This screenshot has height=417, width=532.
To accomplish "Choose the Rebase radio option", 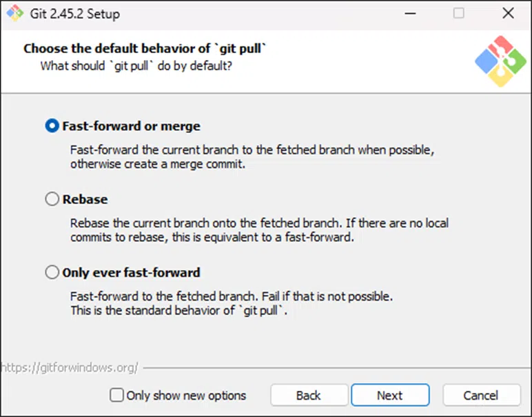I will pyautogui.click(x=52, y=199).
